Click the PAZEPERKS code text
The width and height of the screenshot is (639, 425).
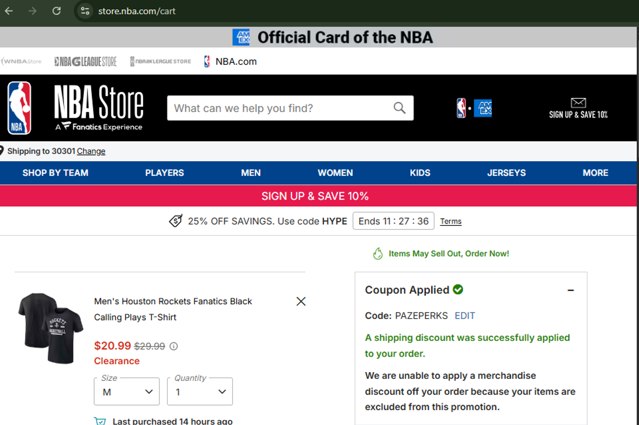(421, 316)
